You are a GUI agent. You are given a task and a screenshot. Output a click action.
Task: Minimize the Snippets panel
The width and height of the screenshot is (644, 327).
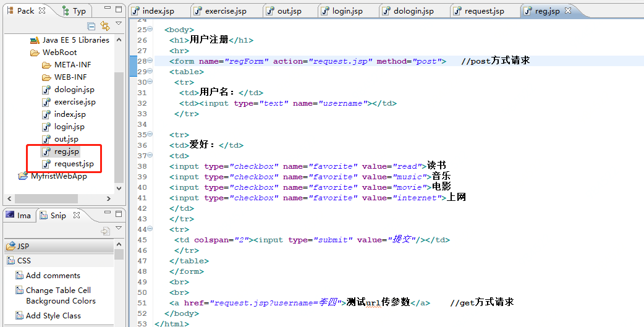(x=108, y=212)
